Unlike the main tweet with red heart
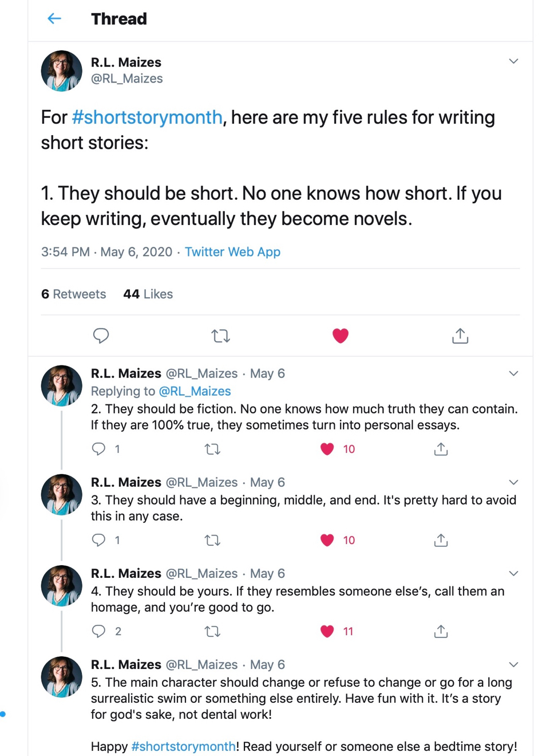558x756 pixels. click(x=341, y=336)
